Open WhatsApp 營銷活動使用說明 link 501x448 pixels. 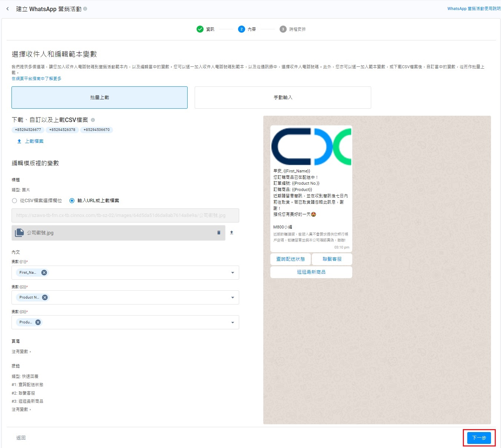click(x=474, y=9)
